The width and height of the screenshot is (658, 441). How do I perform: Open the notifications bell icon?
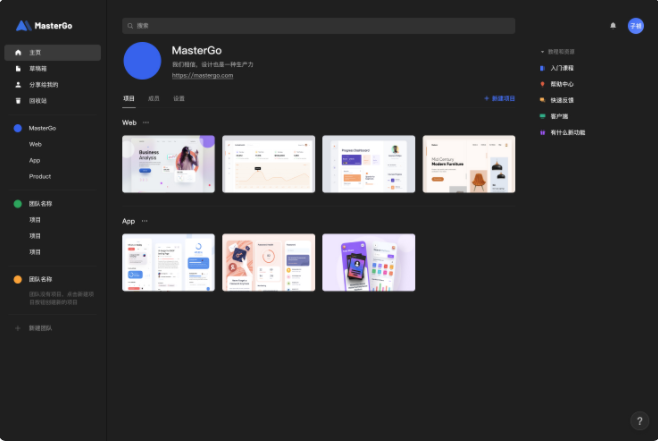[613, 26]
